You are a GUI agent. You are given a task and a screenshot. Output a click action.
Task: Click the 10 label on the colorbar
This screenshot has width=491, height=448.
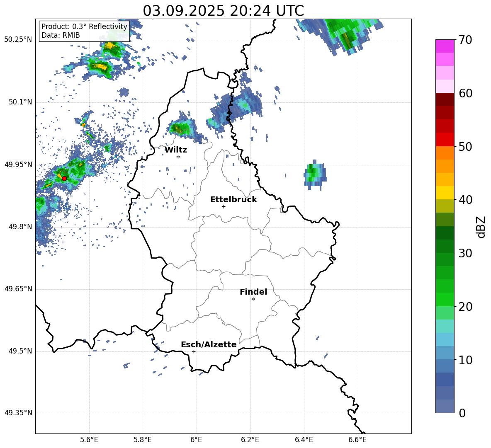click(465, 360)
